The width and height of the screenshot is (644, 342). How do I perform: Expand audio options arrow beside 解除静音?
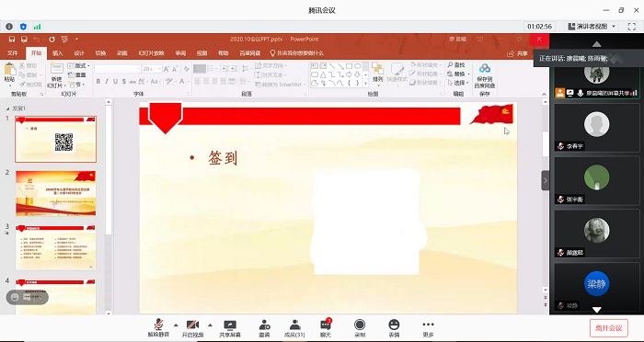tap(176, 325)
